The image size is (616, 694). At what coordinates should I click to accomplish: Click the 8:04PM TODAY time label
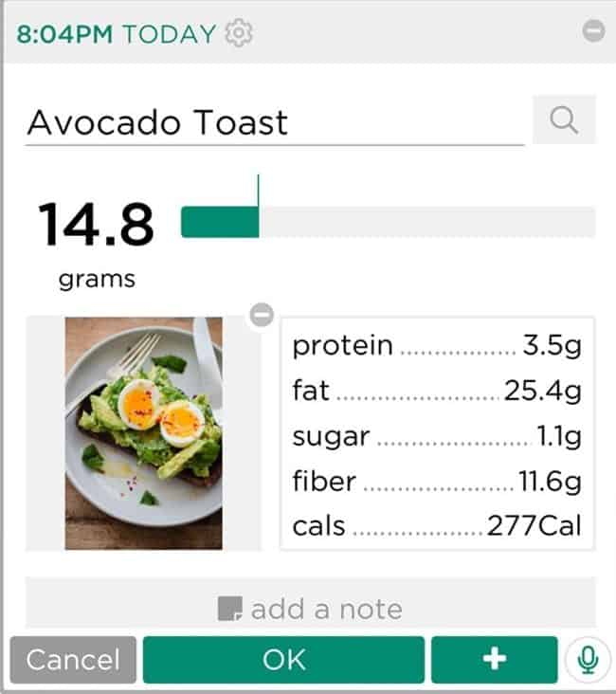(117, 34)
